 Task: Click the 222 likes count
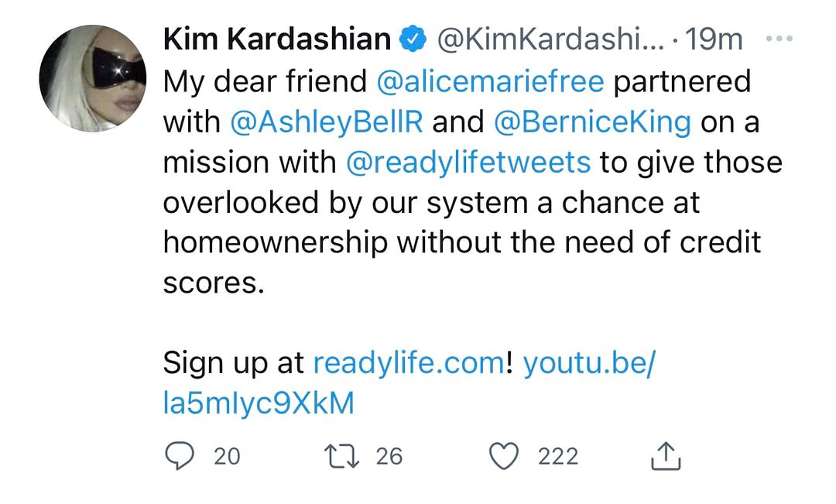558,457
